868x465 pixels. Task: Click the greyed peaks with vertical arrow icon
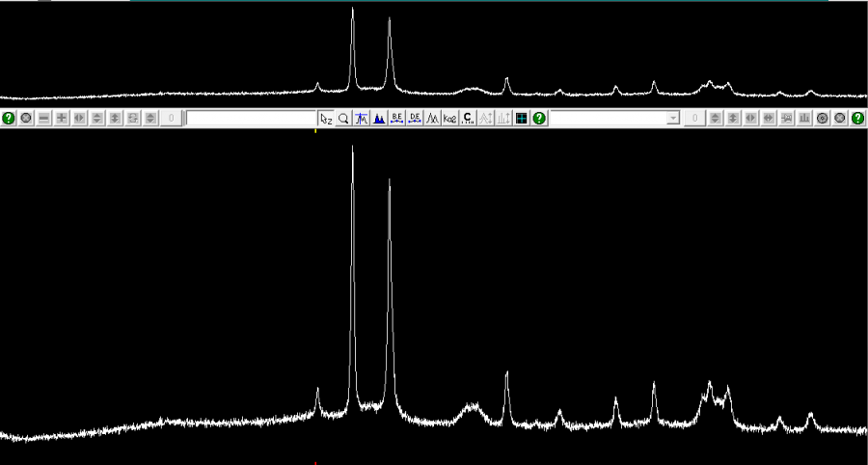pos(485,118)
